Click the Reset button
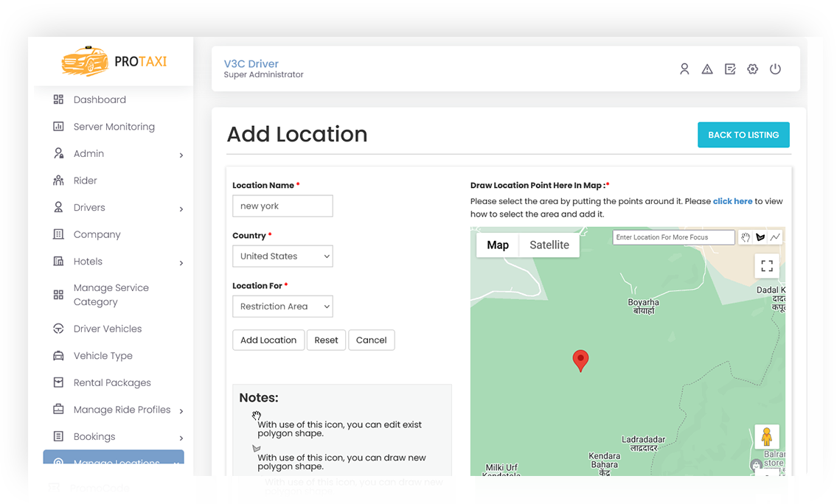The height and width of the screenshot is (504, 837). pyautogui.click(x=326, y=340)
